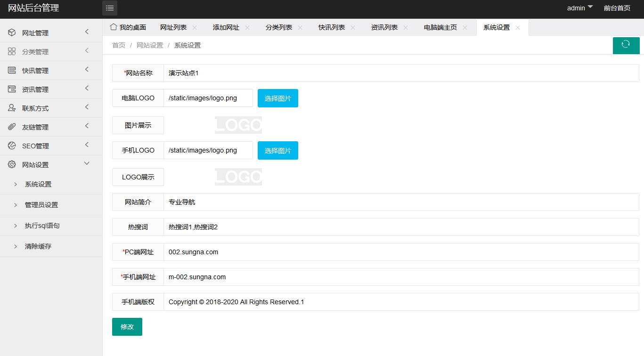Click the 友链管理 paperclip icon
Viewport: 644px width, 356px height.
12,127
